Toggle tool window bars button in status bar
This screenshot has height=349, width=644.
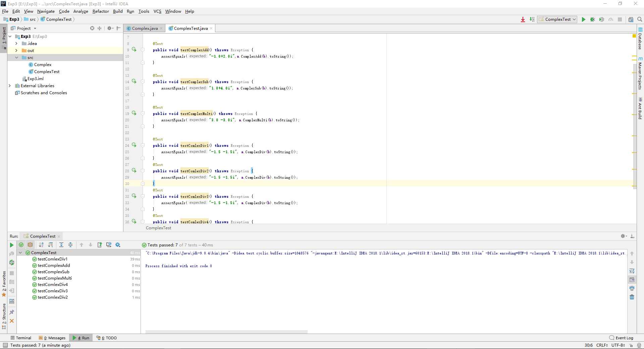pyautogui.click(x=5, y=345)
